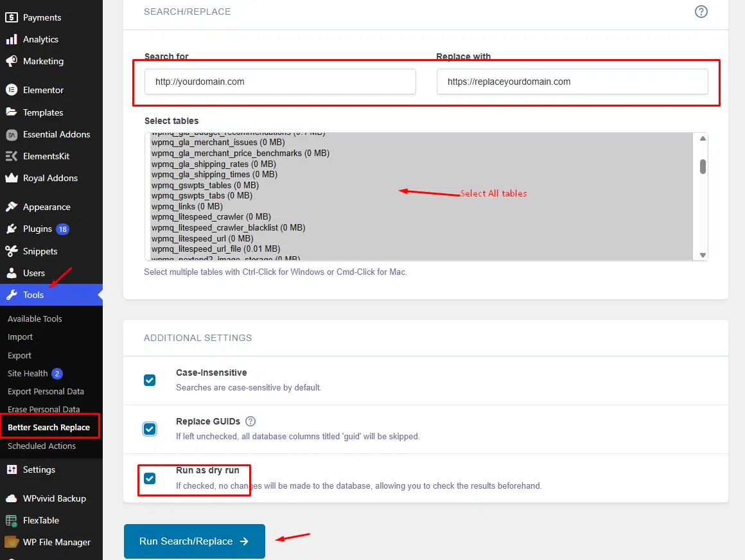
Task: Click the Site Health count badge 2
Action: 57,374
